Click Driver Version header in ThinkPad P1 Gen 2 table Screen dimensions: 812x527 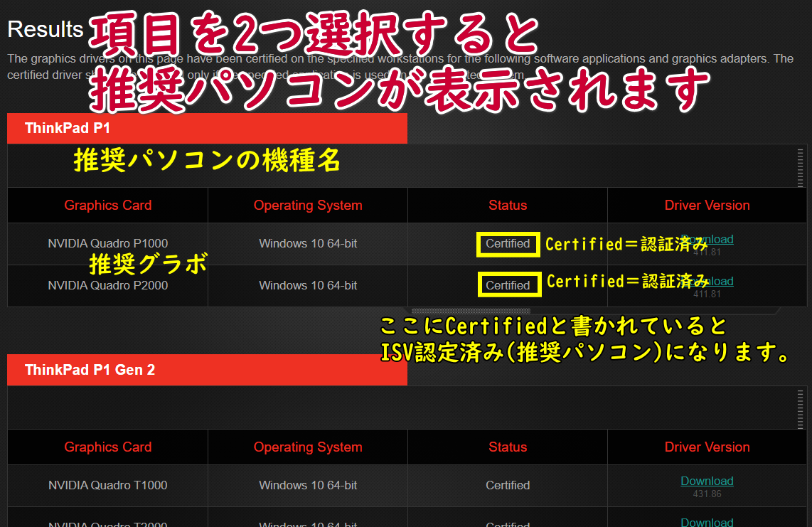tap(707, 447)
